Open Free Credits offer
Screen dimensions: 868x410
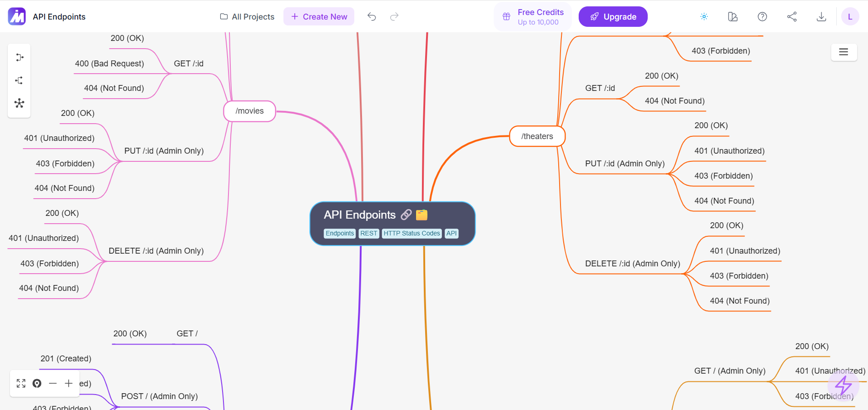[x=532, y=17]
